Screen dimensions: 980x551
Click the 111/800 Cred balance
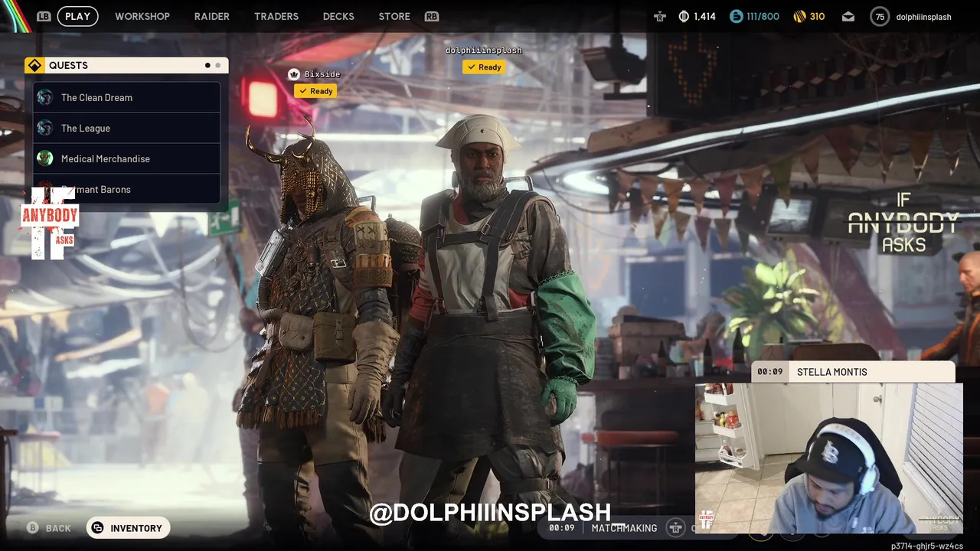click(x=763, y=16)
